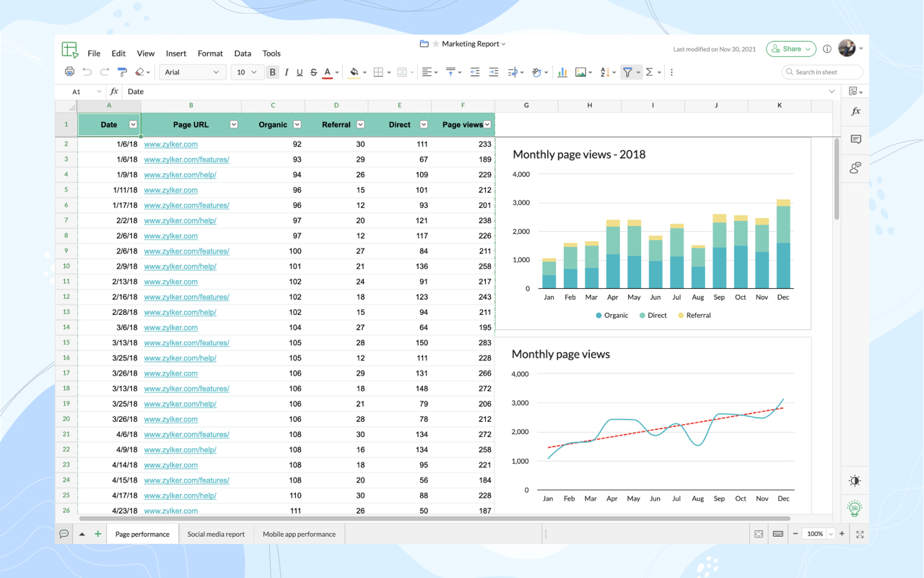The width and height of the screenshot is (924, 578).
Task: Open the Insert menu
Action: pos(175,53)
